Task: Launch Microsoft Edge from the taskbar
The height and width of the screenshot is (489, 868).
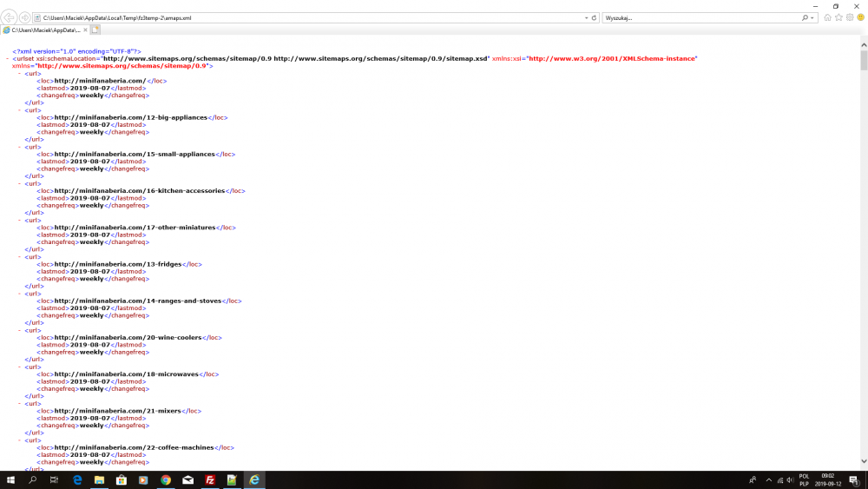Action: tap(77, 480)
